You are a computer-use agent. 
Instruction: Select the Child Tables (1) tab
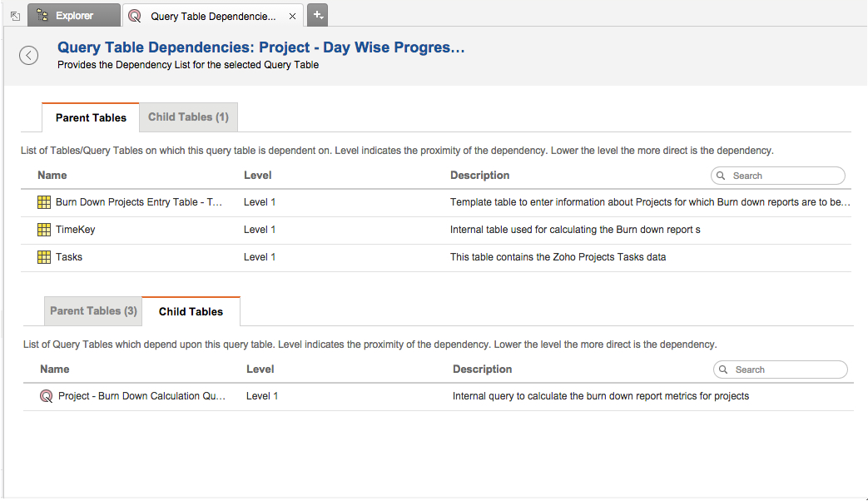point(188,117)
